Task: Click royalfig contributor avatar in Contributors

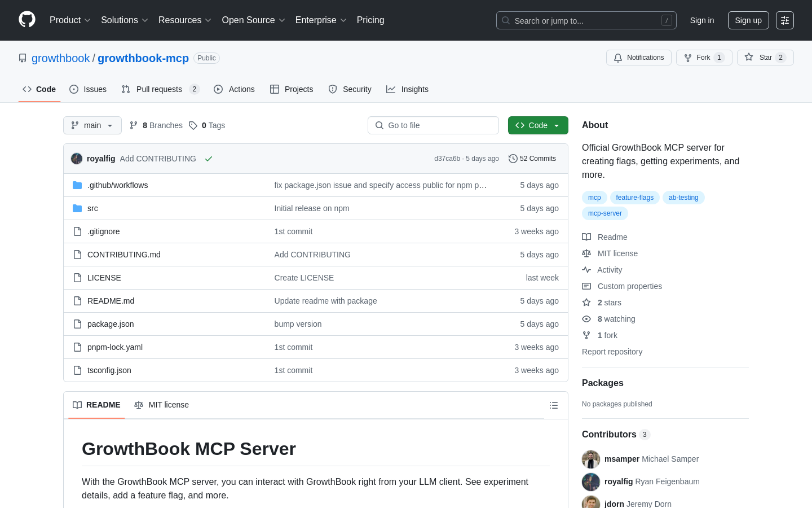Action: click(x=591, y=482)
